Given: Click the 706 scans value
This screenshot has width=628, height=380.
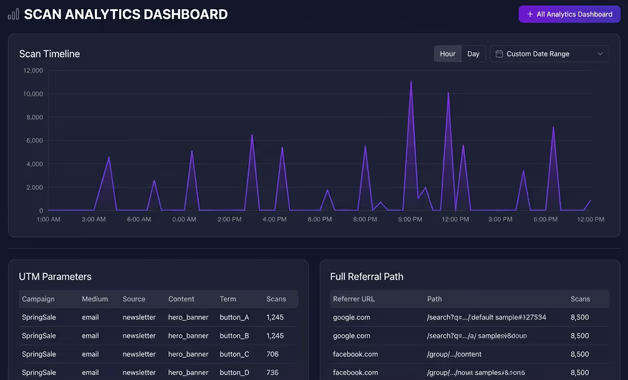Looking at the screenshot, I should [x=272, y=354].
